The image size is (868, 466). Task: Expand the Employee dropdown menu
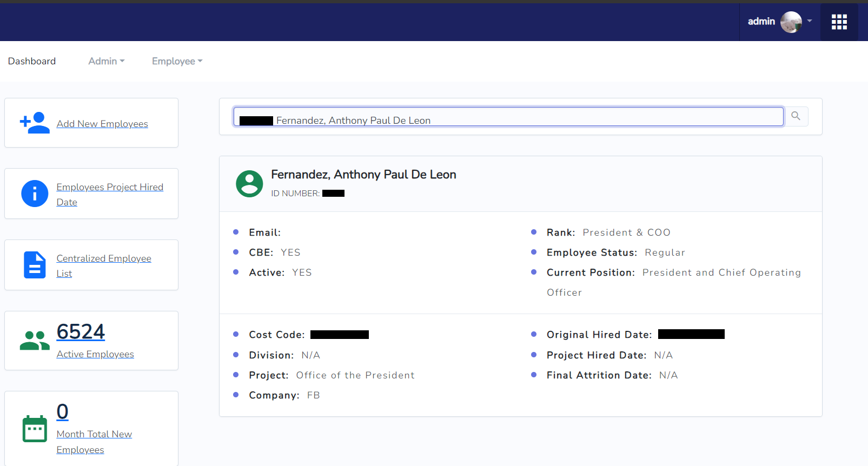pyautogui.click(x=177, y=61)
